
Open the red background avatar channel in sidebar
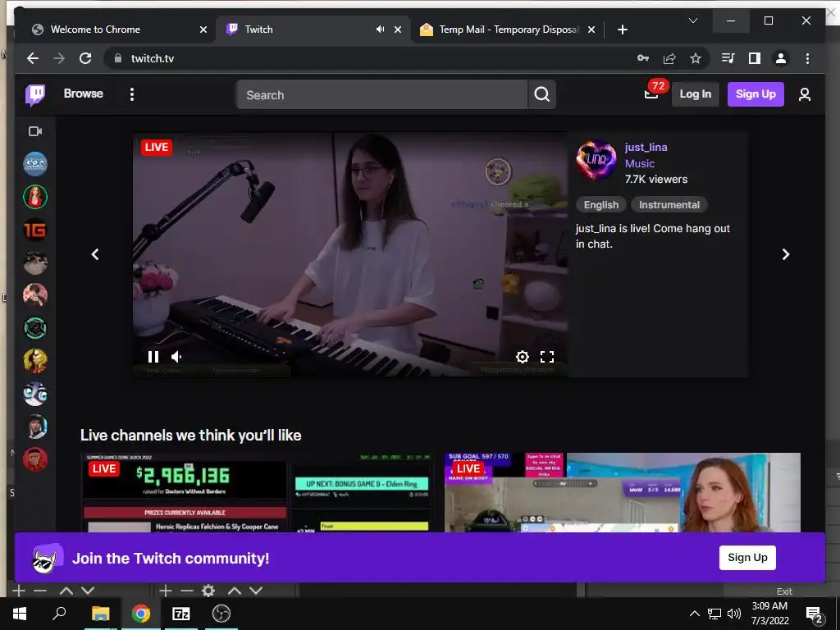[35, 459]
